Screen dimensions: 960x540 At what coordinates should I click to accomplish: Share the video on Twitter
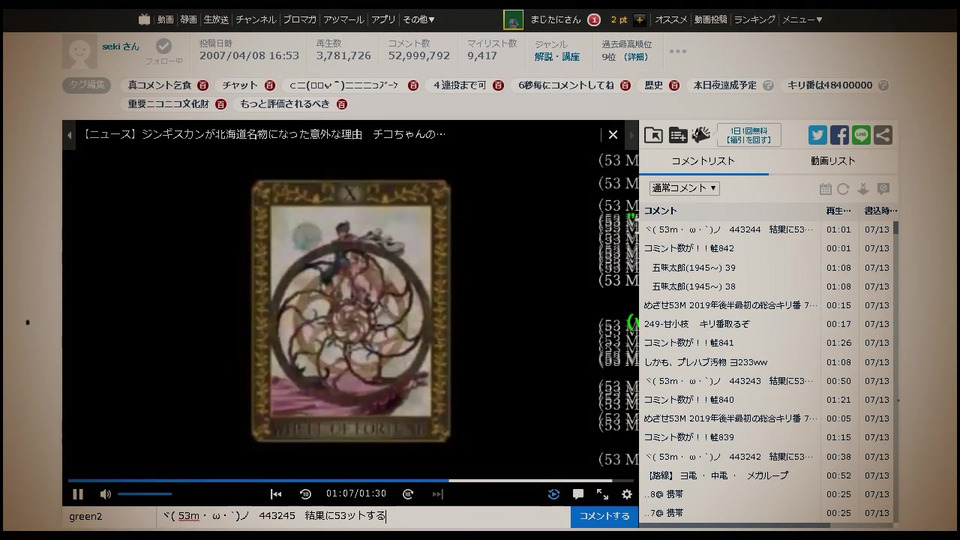817,135
